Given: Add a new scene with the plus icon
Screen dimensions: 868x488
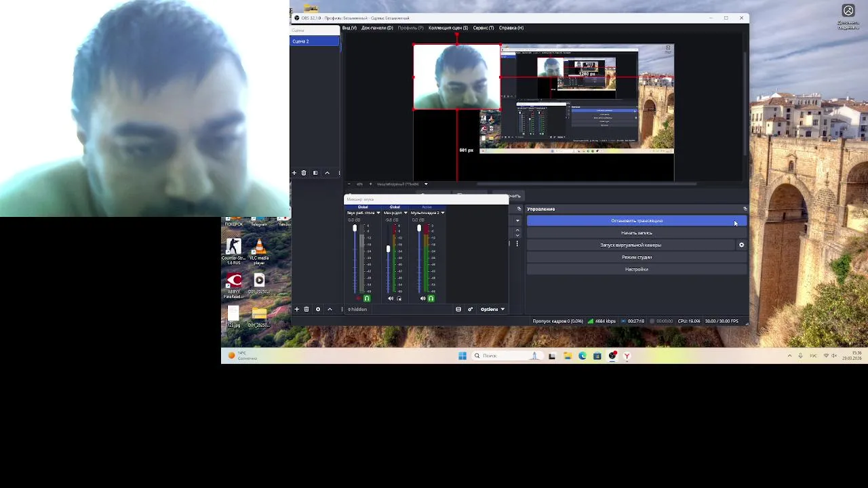Looking at the screenshot, I should pos(294,173).
